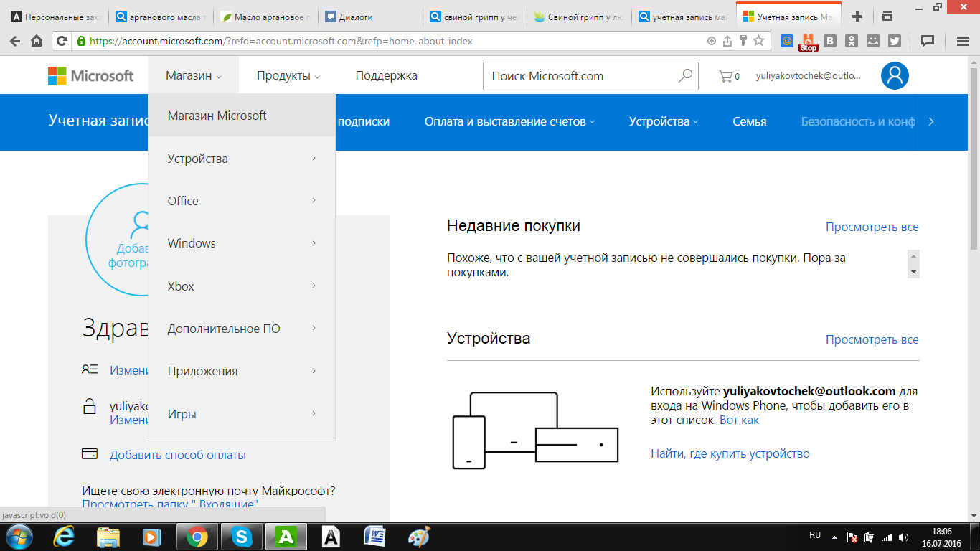Click Найти, где купить устройство
Screen dimensions: 980x551
pyautogui.click(x=730, y=453)
